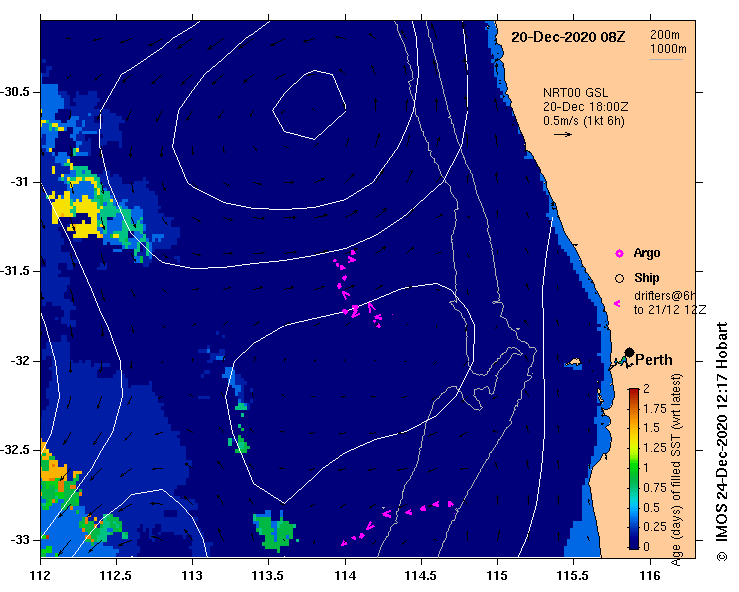The width and height of the screenshot is (739, 592).
Task: Click the colorbar value 1.75
Action: (x=655, y=409)
